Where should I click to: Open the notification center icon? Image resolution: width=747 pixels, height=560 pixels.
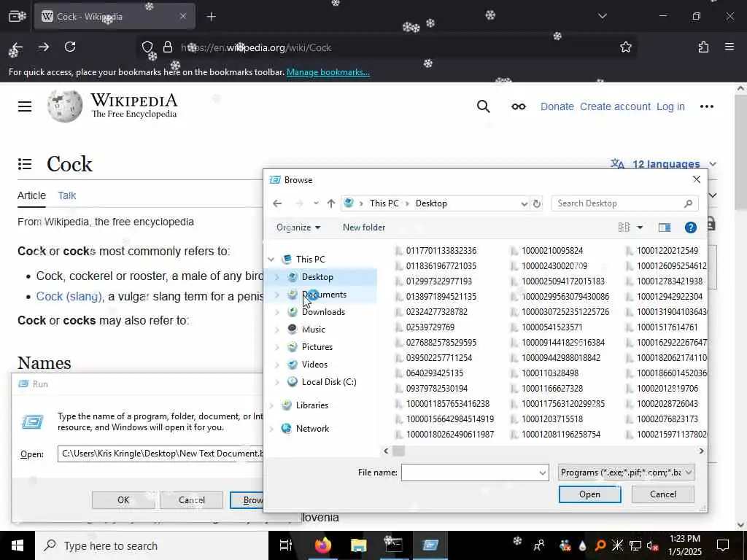coord(723,545)
